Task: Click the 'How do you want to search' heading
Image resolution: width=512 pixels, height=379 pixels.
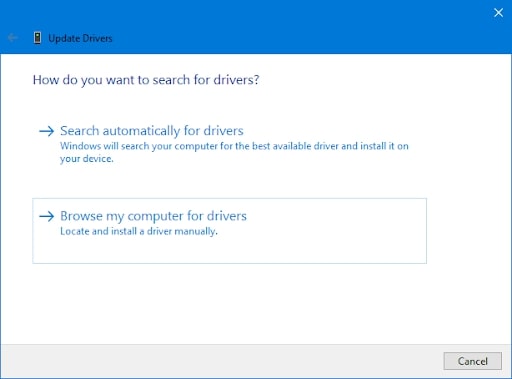Action: pos(146,80)
